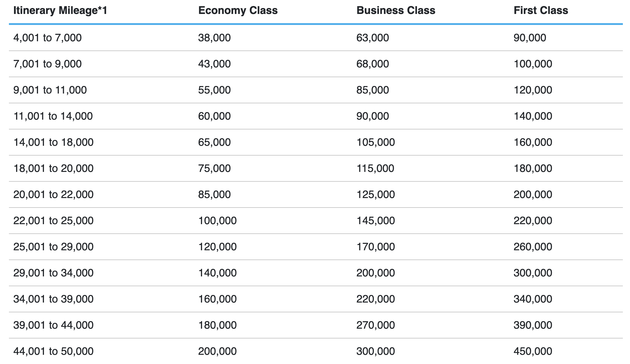Select the 145,000 business class value
Viewport: 630px width, 364px height.
click(376, 221)
